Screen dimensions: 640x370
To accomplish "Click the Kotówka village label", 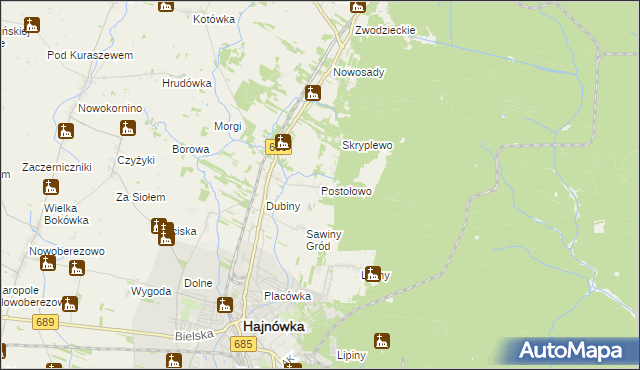I will tap(214, 19).
